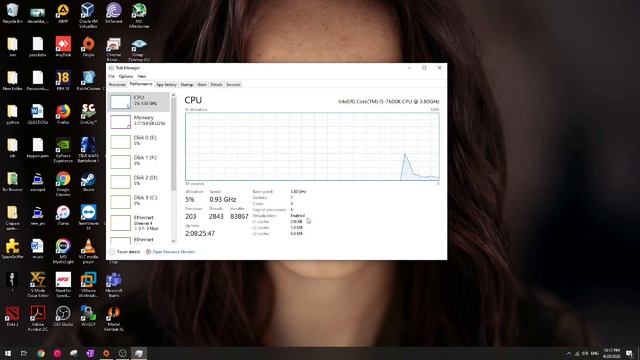Click the 0.93 GHz speed value
The height and width of the screenshot is (360, 640).
(223, 200)
